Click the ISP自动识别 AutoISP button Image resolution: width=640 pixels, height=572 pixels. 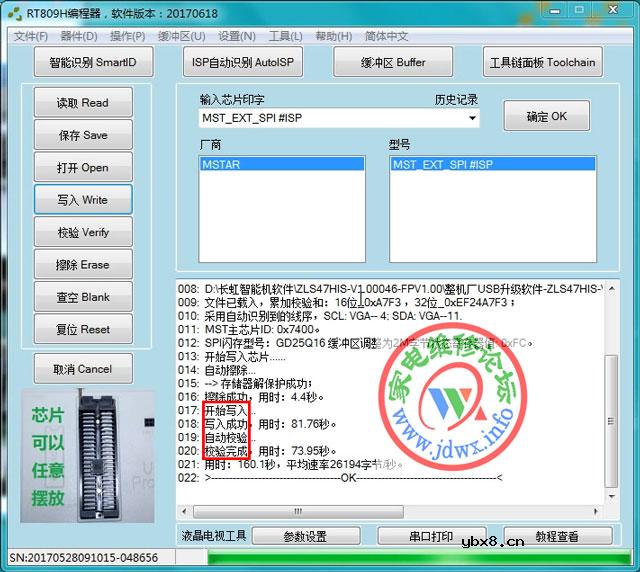[x=243, y=62]
